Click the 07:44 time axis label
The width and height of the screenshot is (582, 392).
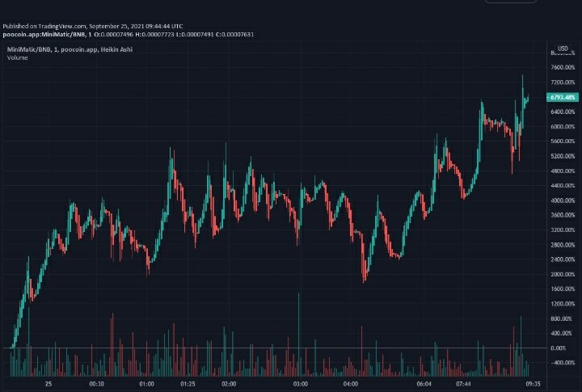pyautogui.click(x=463, y=384)
